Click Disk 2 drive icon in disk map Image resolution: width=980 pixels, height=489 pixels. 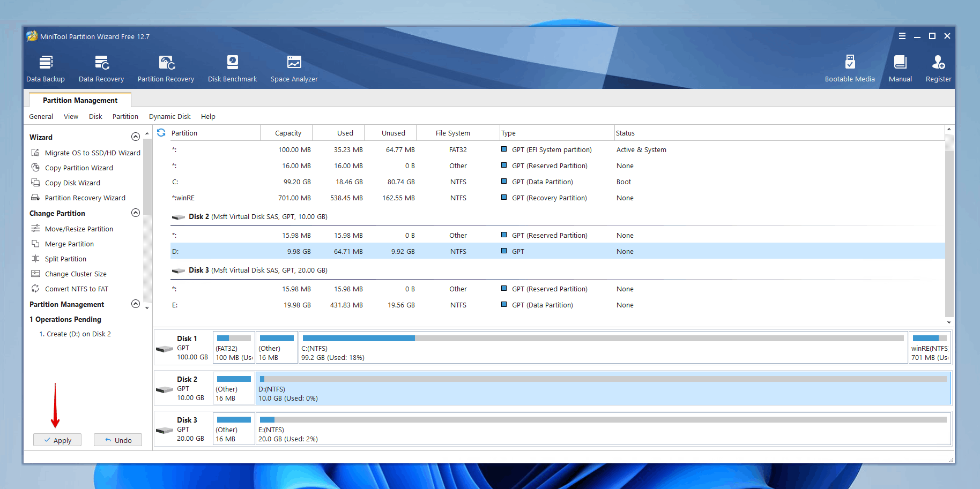pyautogui.click(x=164, y=389)
